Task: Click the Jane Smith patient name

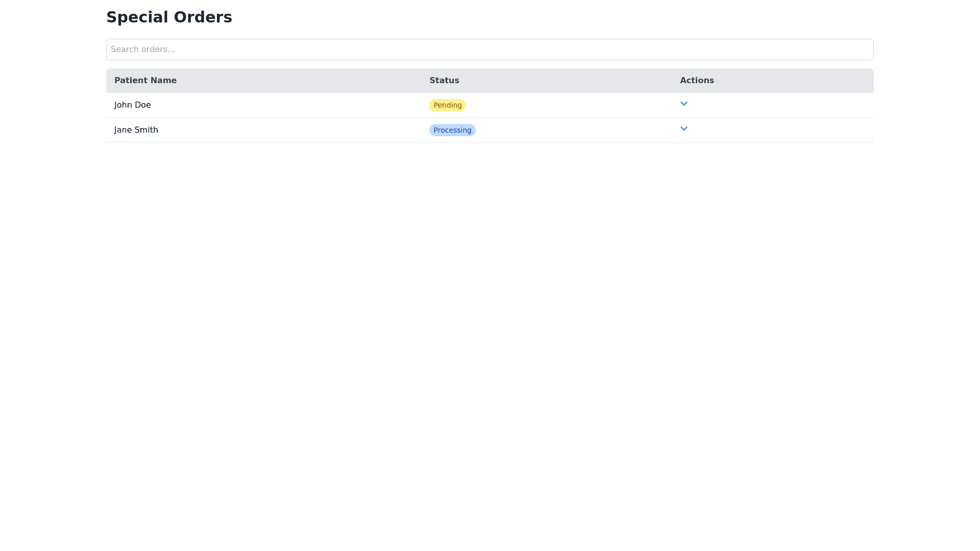Action: click(x=136, y=130)
